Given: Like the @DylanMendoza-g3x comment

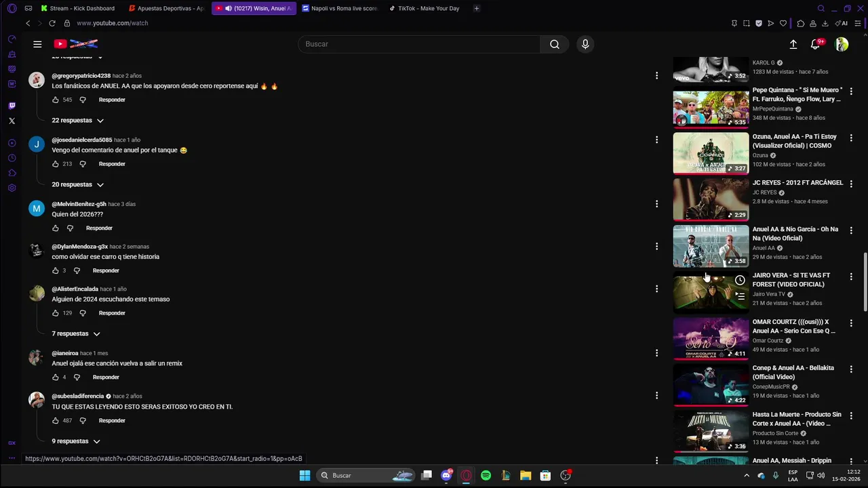Looking at the screenshot, I should (56, 270).
